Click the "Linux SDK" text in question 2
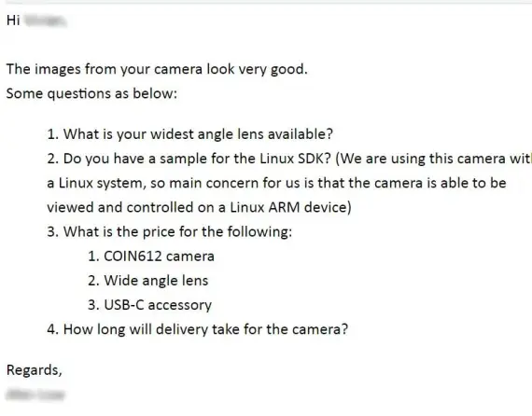This screenshot has height=416, width=532. [x=293, y=159]
